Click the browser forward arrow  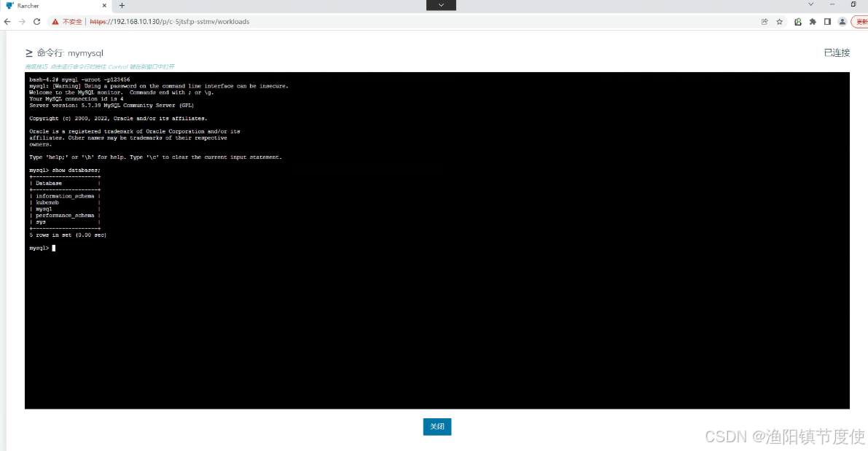tap(22, 22)
